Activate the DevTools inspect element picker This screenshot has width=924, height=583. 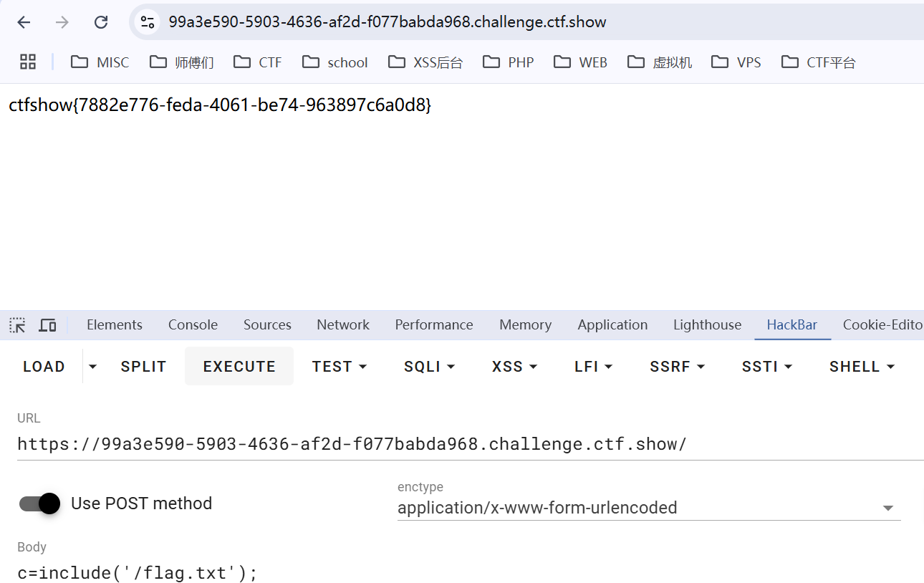(17, 325)
